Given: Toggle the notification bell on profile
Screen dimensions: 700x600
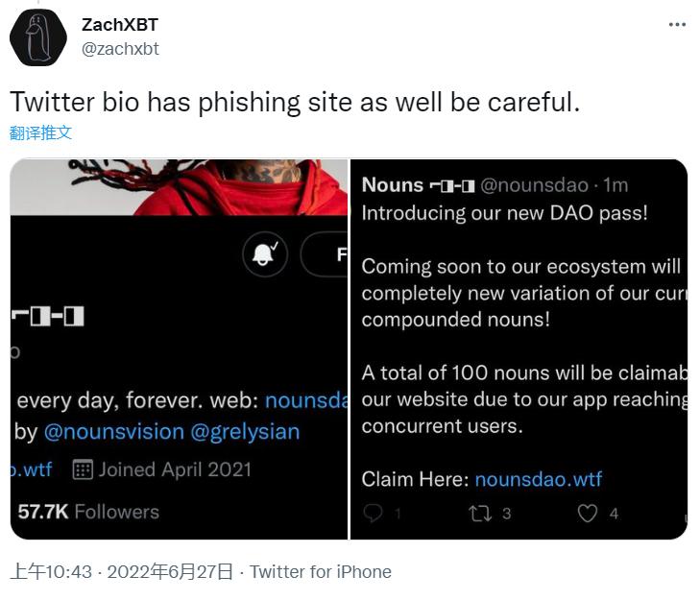Looking at the screenshot, I should (x=263, y=254).
